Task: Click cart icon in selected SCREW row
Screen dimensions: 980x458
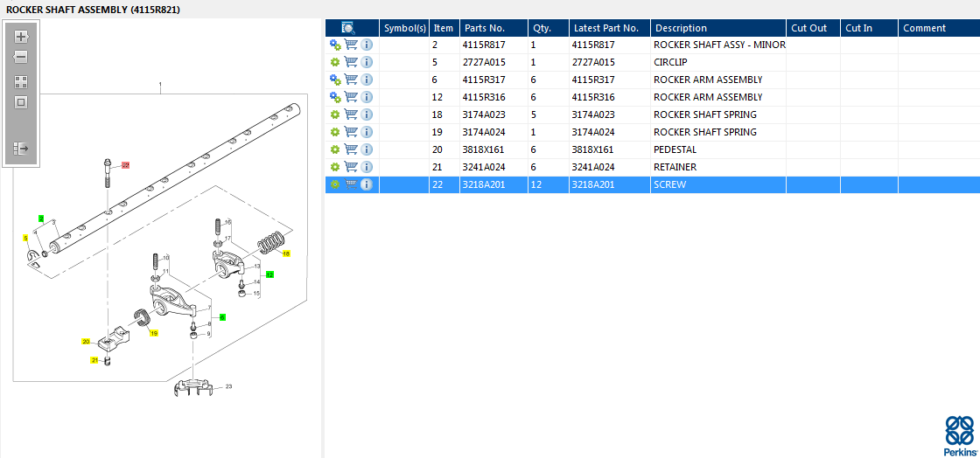Action: click(351, 184)
